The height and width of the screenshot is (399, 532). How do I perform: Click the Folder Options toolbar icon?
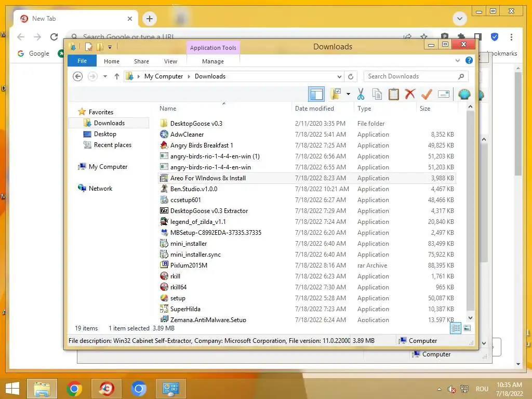[x=335, y=94]
